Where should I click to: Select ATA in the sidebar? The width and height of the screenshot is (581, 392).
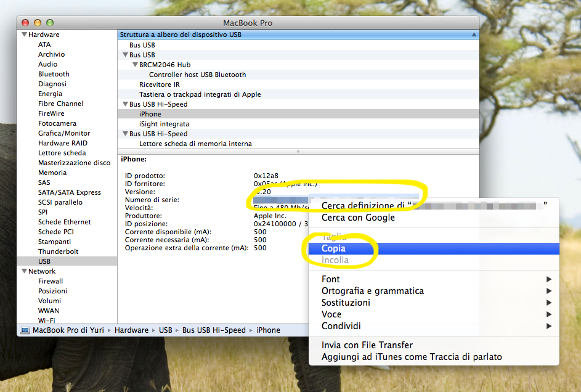point(44,44)
